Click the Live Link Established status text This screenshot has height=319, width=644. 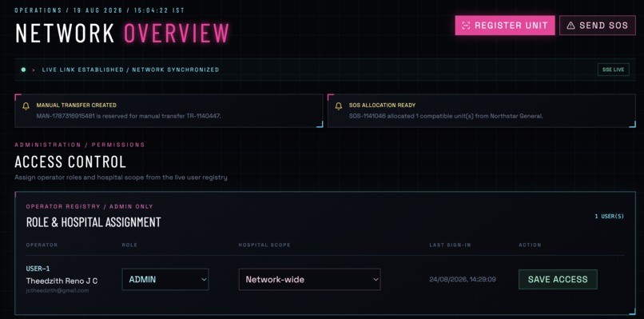point(130,70)
